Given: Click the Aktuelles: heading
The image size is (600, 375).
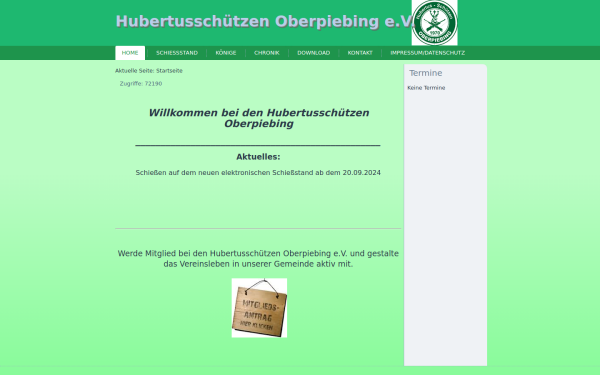Looking at the screenshot, I should 258,157.
